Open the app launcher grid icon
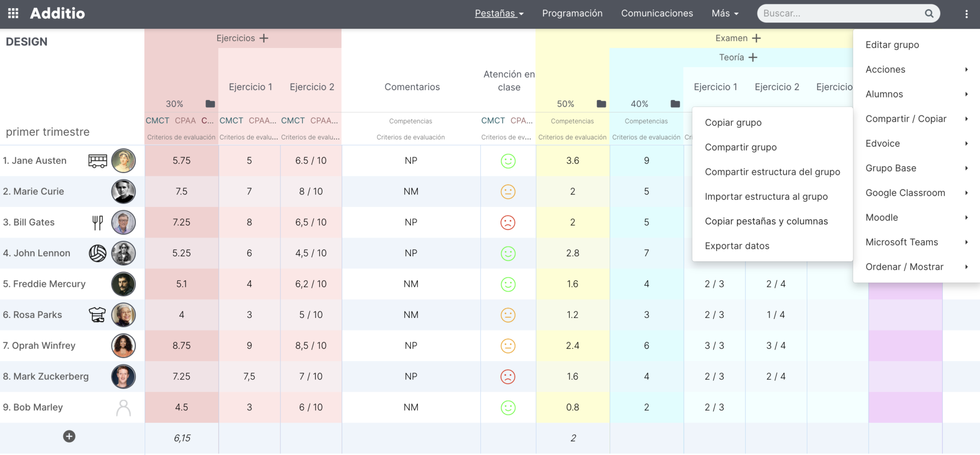The height and width of the screenshot is (455, 980). (13, 13)
